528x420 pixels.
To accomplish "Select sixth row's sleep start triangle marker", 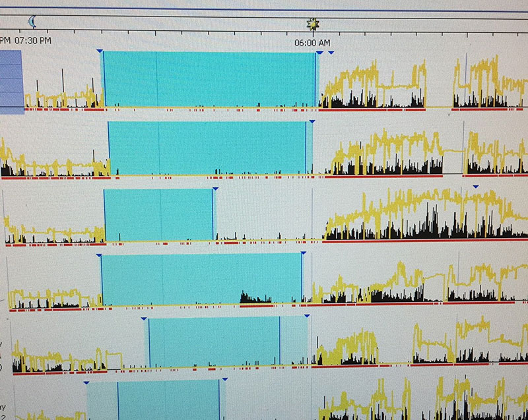I will [x=86, y=382].
